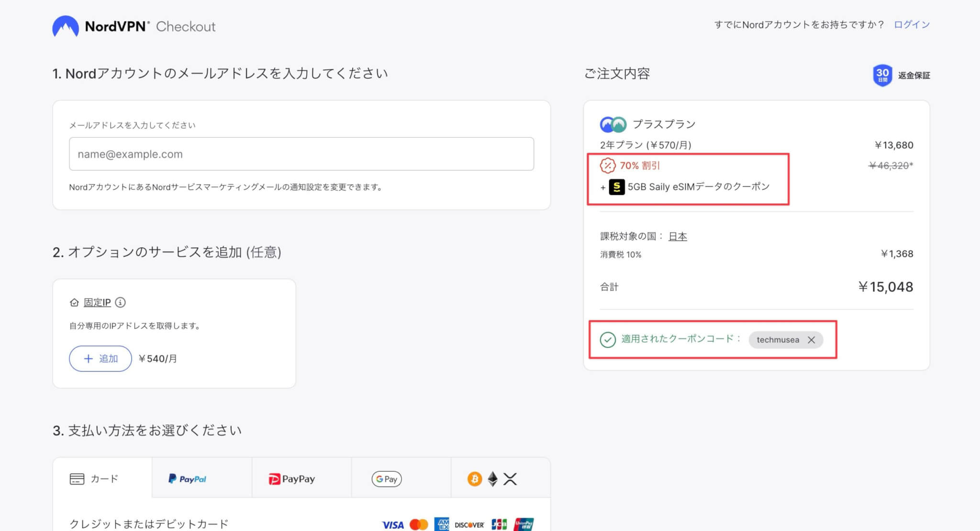Click the ￥540/月 price text

pyautogui.click(x=157, y=358)
